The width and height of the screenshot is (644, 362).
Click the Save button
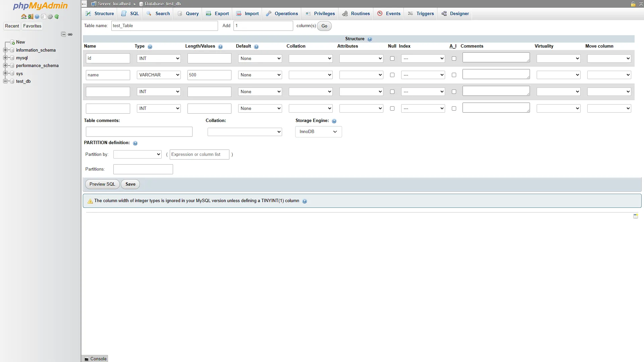[x=130, y=184]
